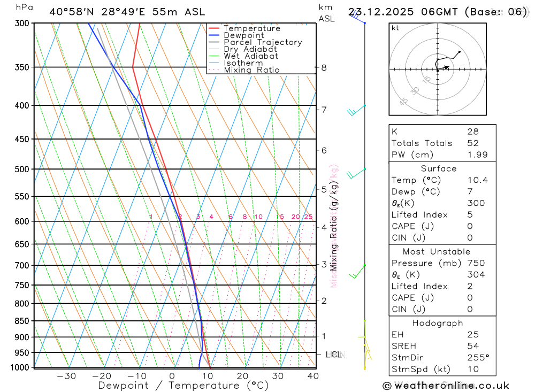This screenshot has width=535, height=392.
Task: Click the 500 hPa pressure level label
Action: click(x=22, y=169)
